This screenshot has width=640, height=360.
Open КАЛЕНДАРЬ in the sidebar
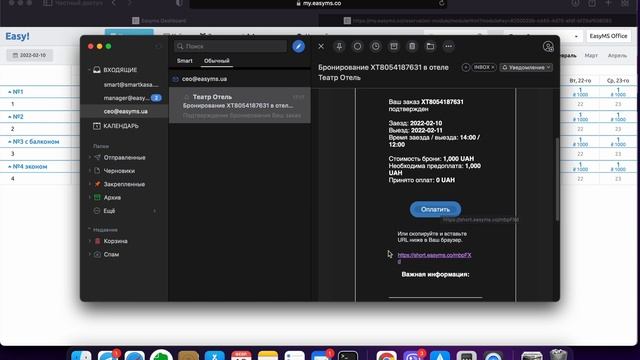[121, 126]
